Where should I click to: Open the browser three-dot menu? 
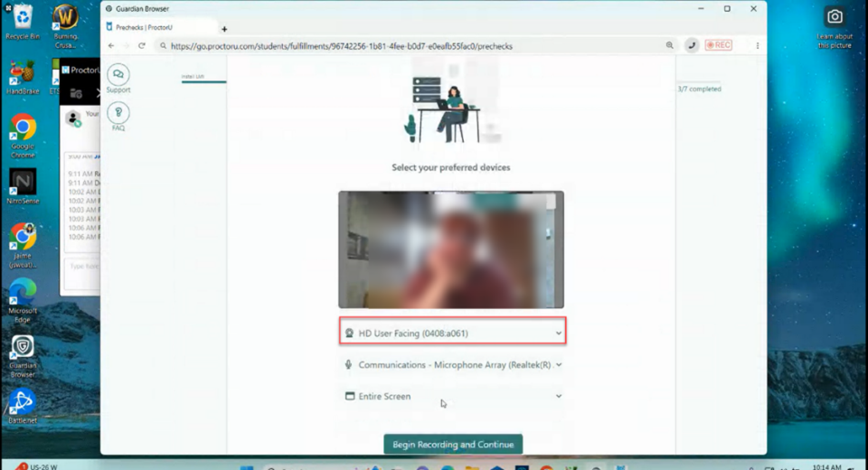click(757, 45)
